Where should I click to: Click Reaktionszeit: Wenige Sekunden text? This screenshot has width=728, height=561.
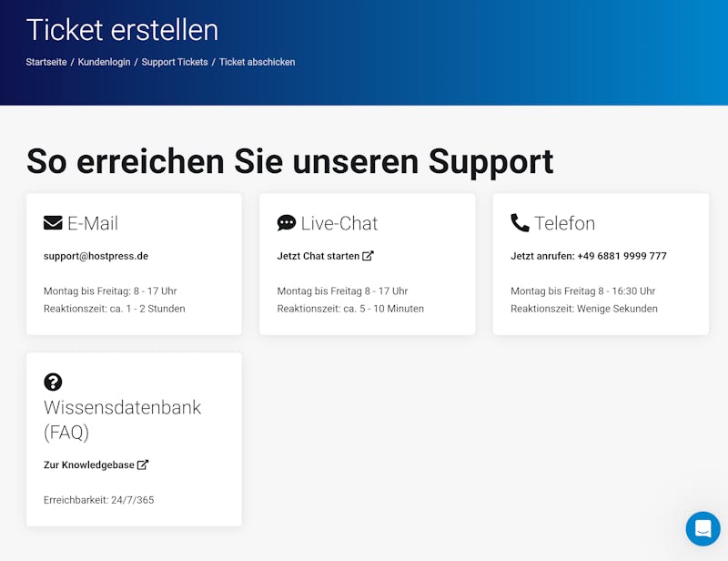coord(584,309)
